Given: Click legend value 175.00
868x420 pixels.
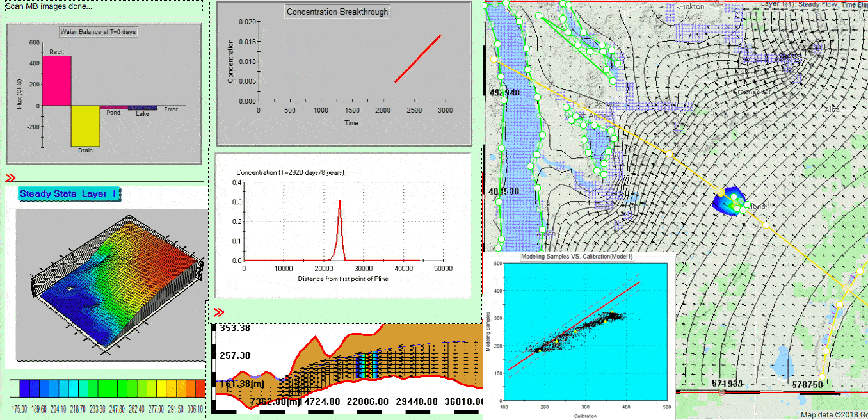Looking at the screenshot, I should coord(21,408).
